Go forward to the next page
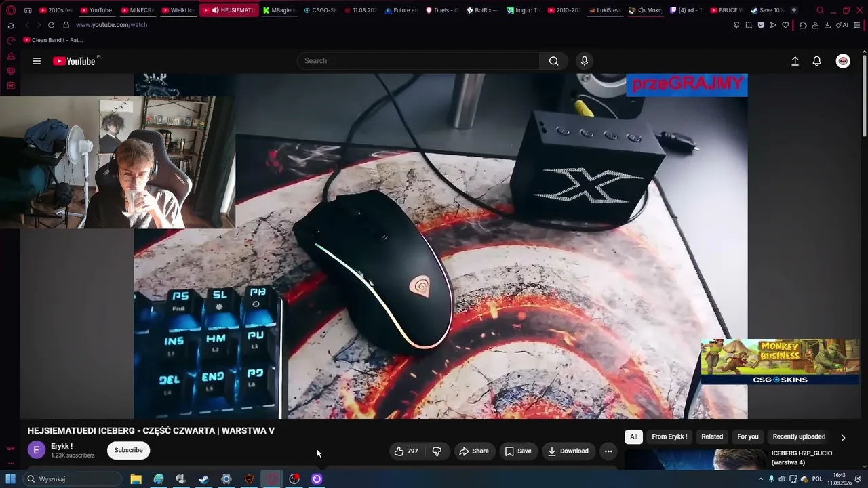868x488 pixels. tap(39, 25)
